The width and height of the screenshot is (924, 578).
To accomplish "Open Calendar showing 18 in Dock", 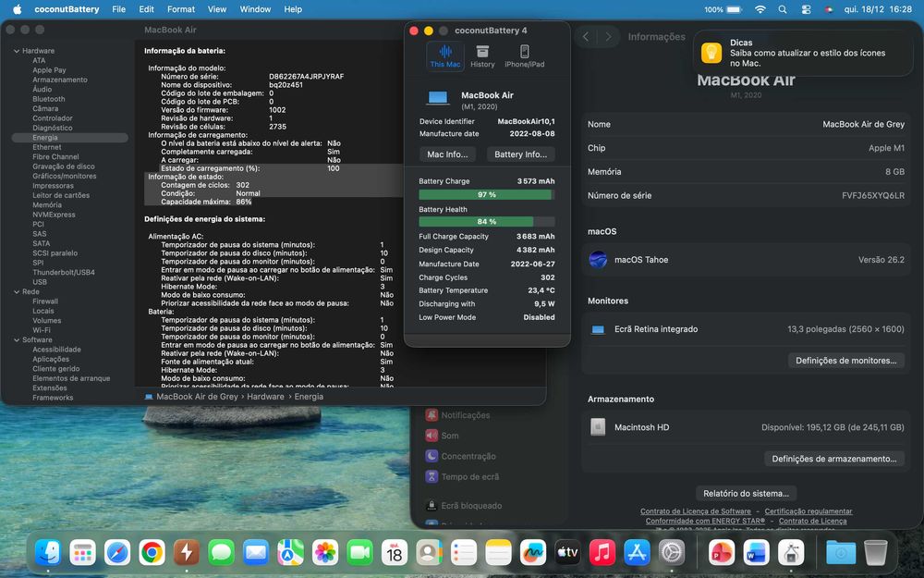I will coord(395,553).
